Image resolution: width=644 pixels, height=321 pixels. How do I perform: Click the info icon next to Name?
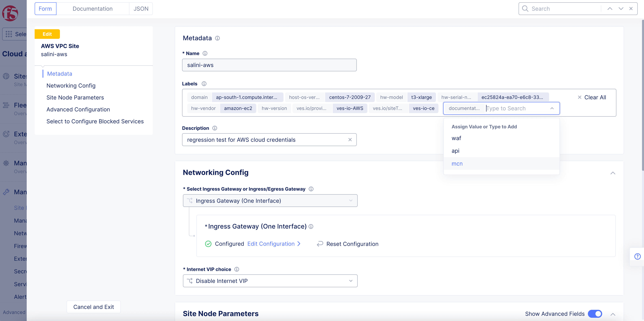tap(205, 53)
